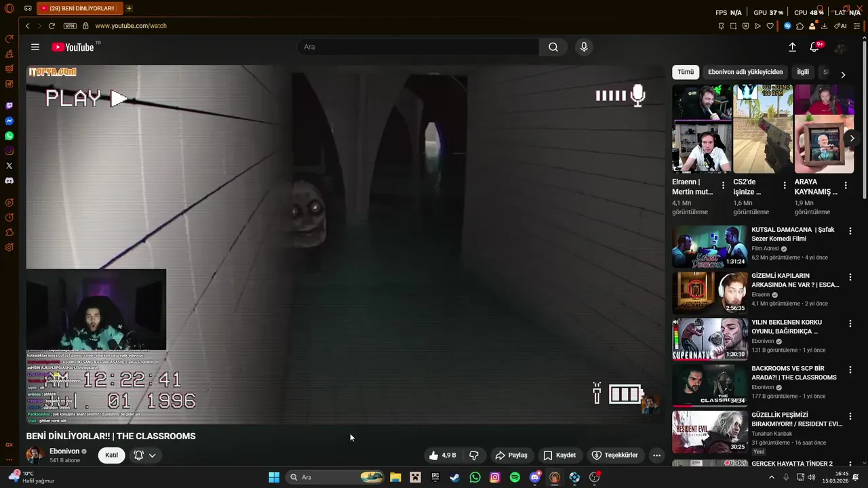Select the 'İlgili' filter chip

tap(803, 72)
